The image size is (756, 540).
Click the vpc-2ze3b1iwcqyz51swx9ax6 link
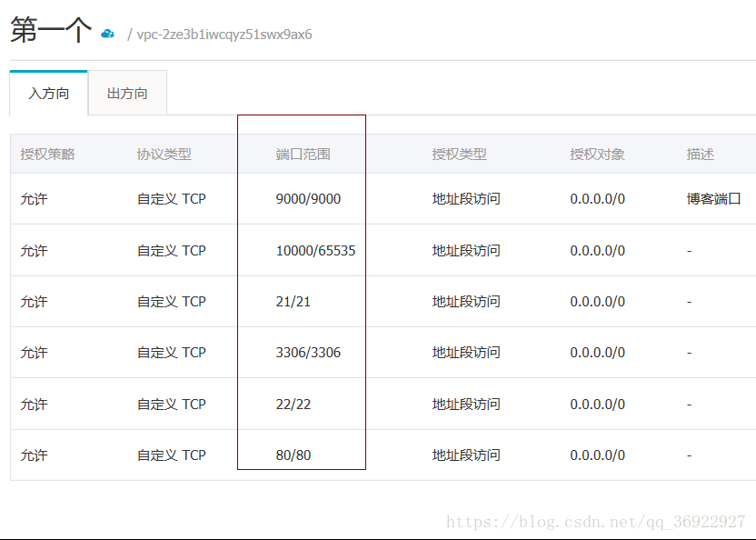tap(224, 35)
